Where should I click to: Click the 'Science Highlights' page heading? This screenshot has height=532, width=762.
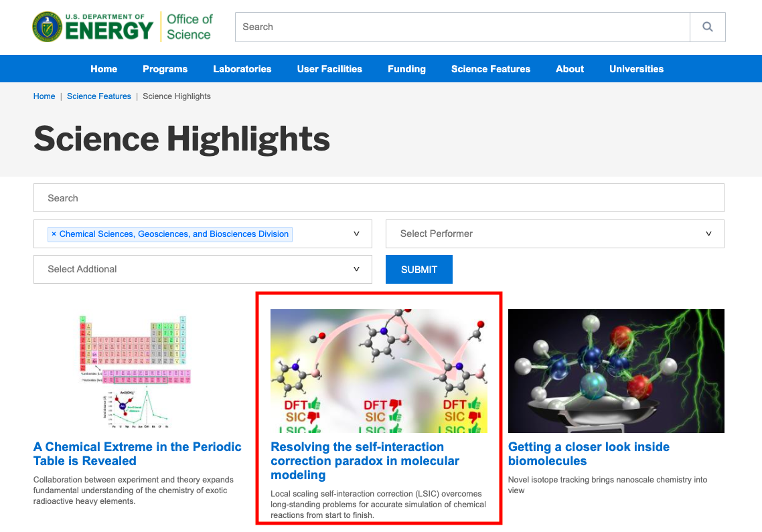[181, 139]
